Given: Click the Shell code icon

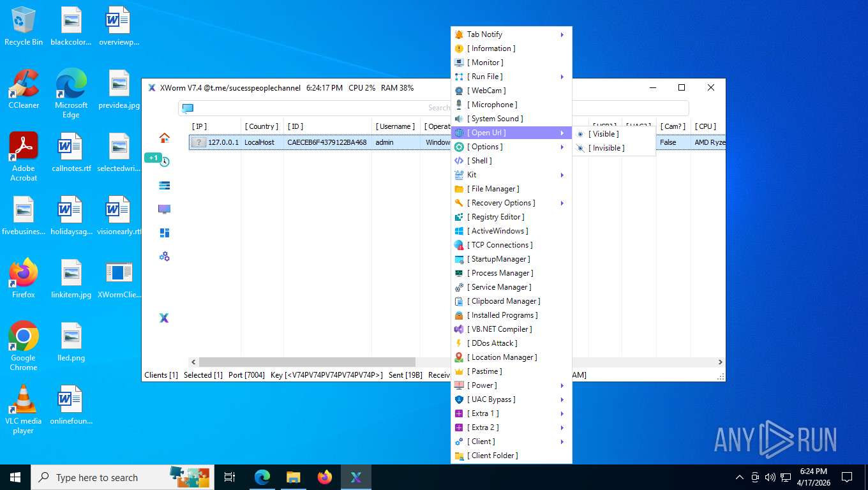Looking at the screenshot, I should click(x=459, y=161).
